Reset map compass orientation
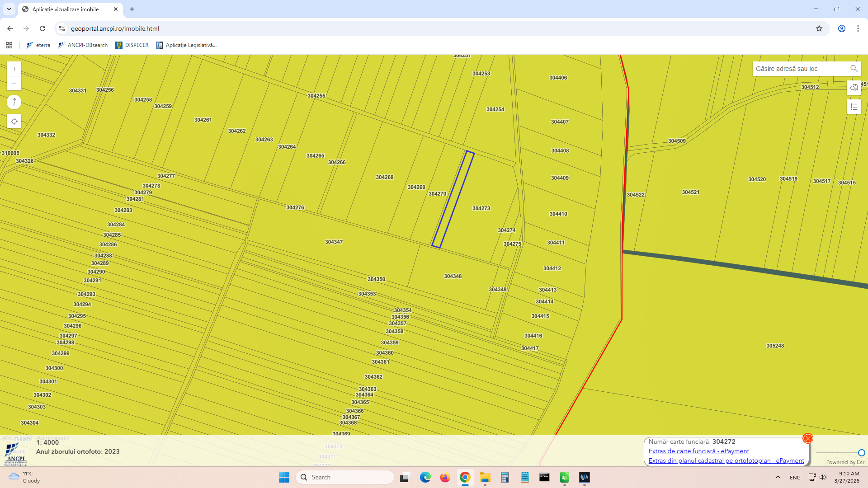This screenshot has width=868, height=488. coord(14,102)
